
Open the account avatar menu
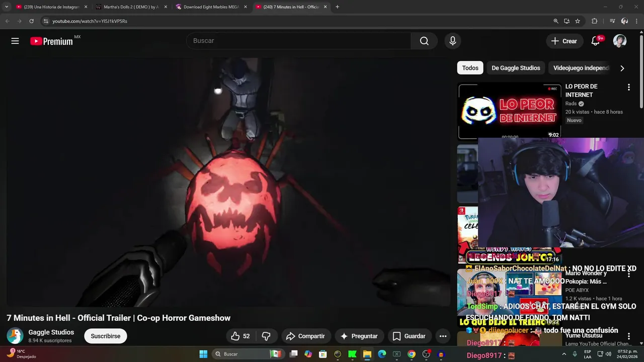coord(620,41)
